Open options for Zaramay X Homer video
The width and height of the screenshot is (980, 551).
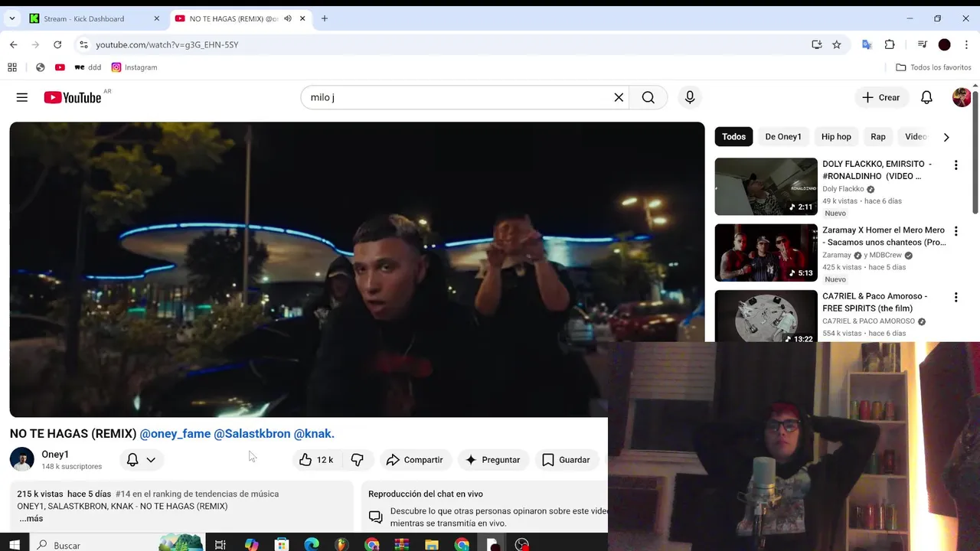[955, 231]
